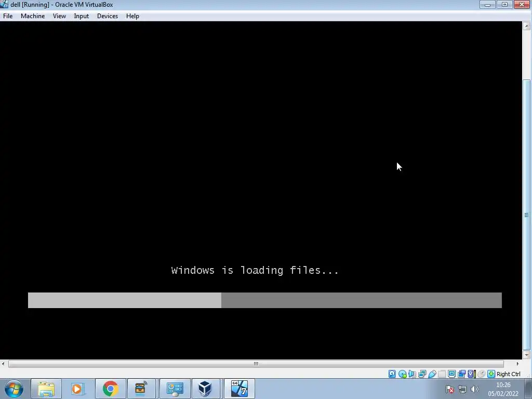
Task: Open the network tray icon
Action: [x=462, y=389]
